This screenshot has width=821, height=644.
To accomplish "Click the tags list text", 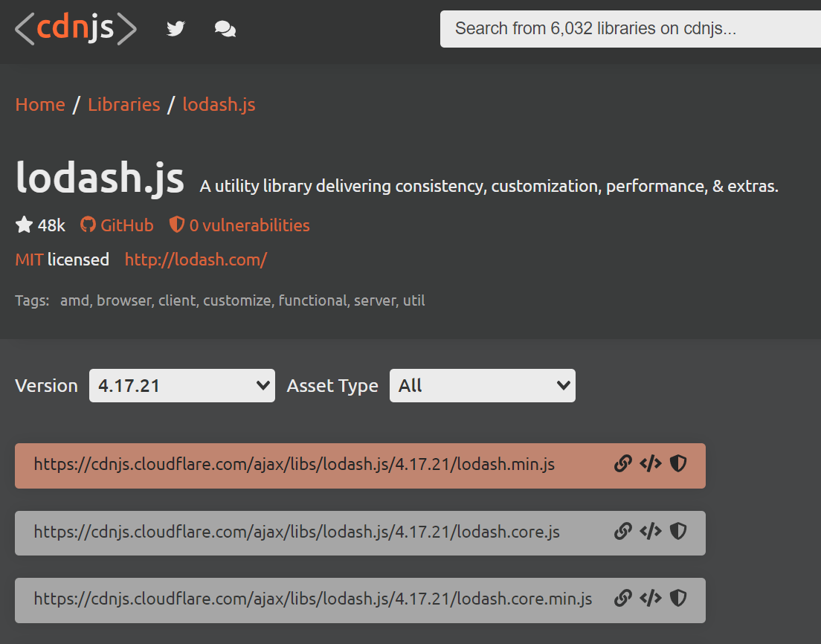I will click(242, 300).
